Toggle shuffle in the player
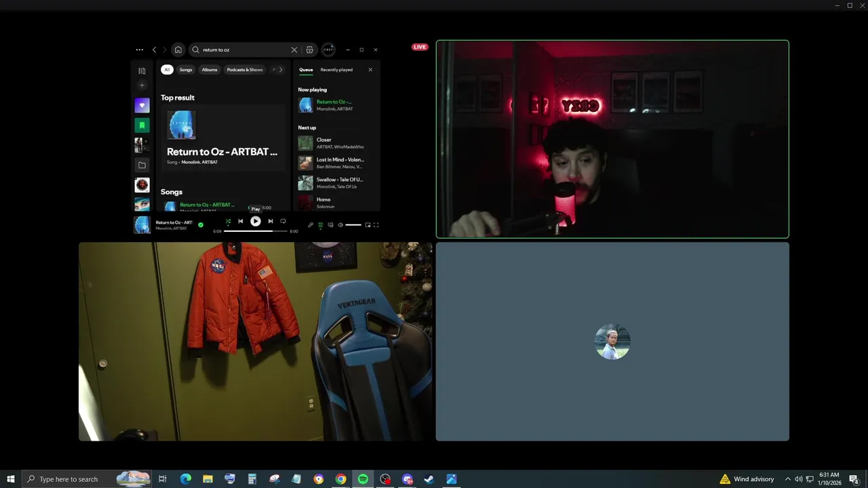Image resolution: width=868 pixels, height=488 pixels. click(228, 222)
